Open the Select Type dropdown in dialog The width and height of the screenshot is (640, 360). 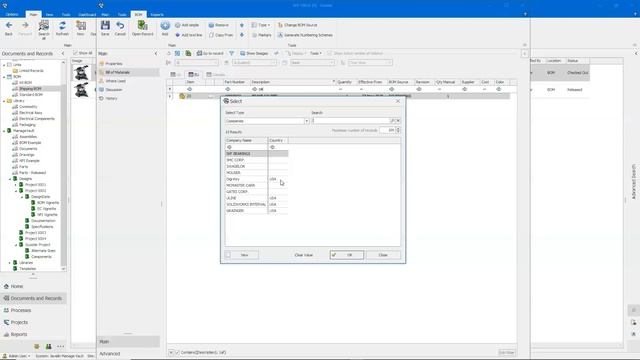[x=306, y=121]
